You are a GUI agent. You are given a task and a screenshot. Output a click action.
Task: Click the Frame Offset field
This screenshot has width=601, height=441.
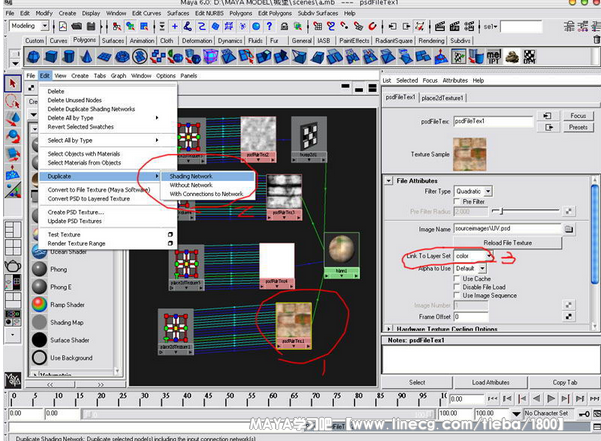(471, 316)
